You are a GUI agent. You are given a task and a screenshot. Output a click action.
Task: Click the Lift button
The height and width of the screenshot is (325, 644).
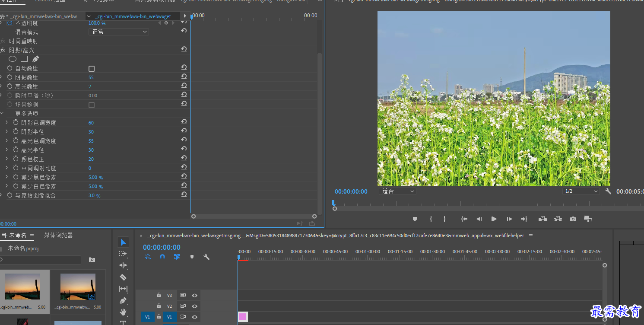tap(543, 219)
